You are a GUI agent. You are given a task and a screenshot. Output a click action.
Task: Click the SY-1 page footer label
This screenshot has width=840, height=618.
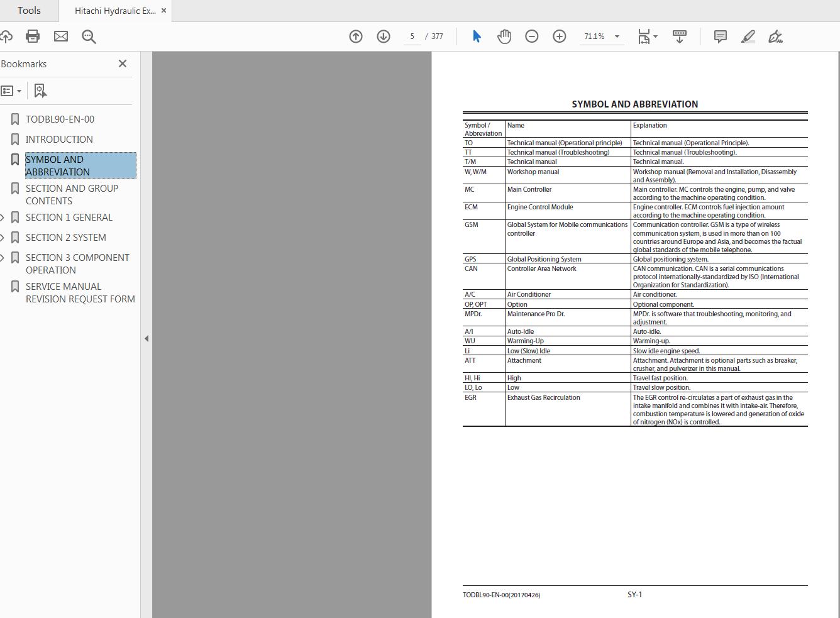click(x=634, y=594)
